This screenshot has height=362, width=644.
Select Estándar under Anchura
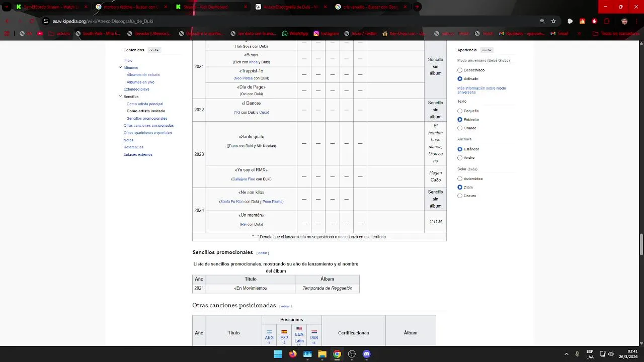coord(460,149)
